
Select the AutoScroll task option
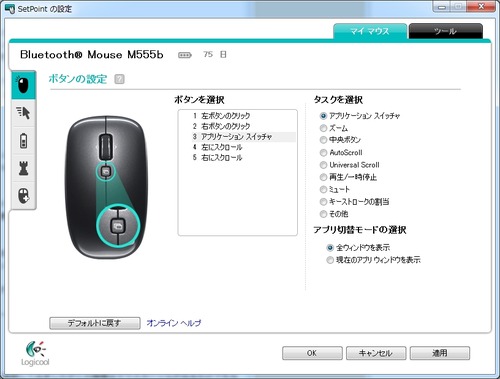tap(323, 153)
